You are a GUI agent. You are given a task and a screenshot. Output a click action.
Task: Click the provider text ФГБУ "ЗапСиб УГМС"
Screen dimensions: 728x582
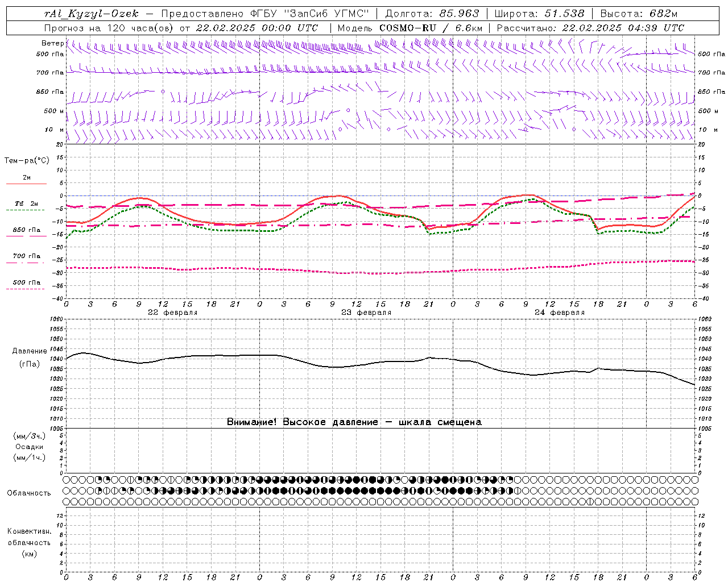(310, 14)
